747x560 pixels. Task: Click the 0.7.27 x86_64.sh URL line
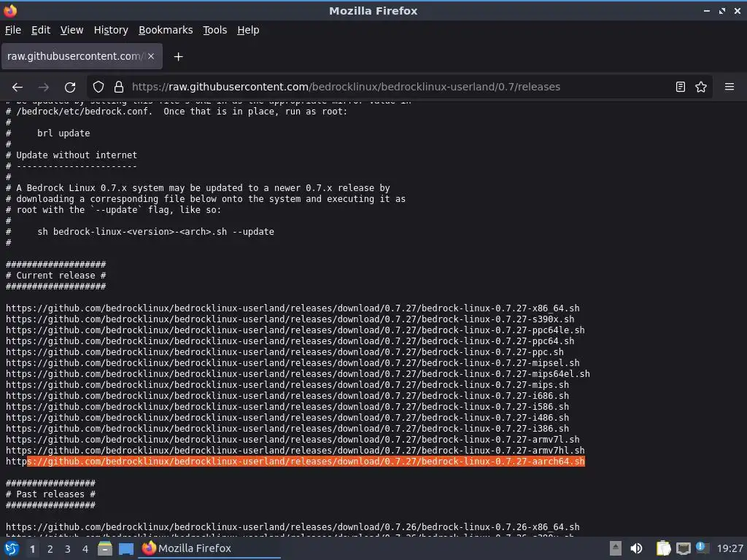[293, 308]
